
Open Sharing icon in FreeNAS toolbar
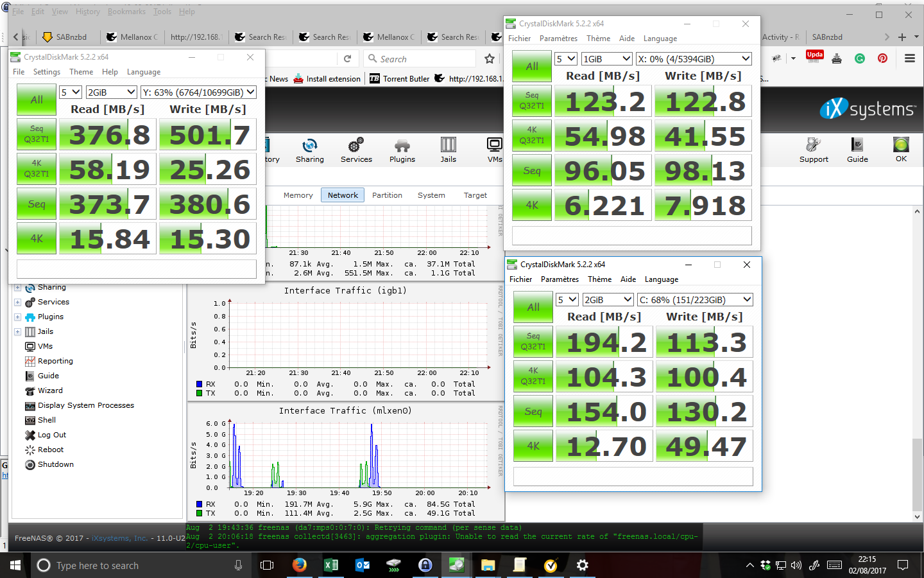[309, 150]
